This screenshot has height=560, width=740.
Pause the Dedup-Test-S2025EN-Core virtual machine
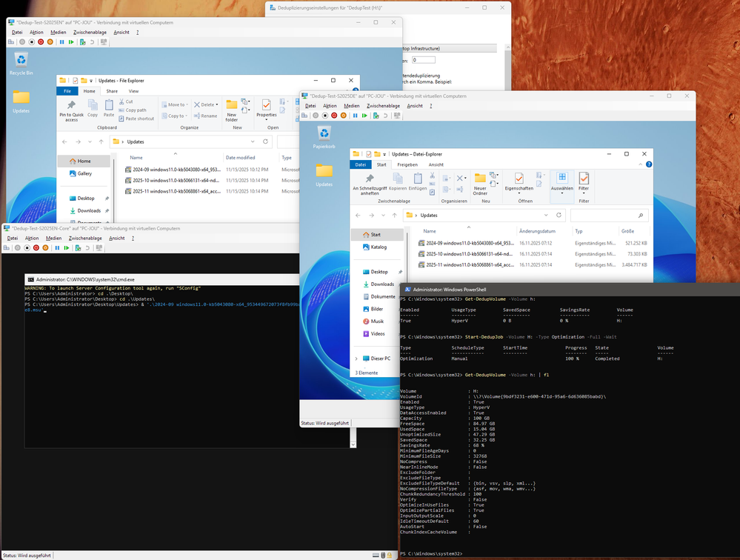(x=57, y=247)
